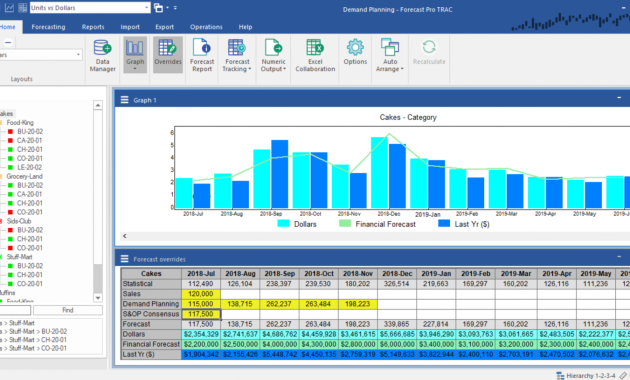This screenshot has height=380, width=630.
Task: Open the Reports tab
Action: pyautogui.click(x=93, y=27)
